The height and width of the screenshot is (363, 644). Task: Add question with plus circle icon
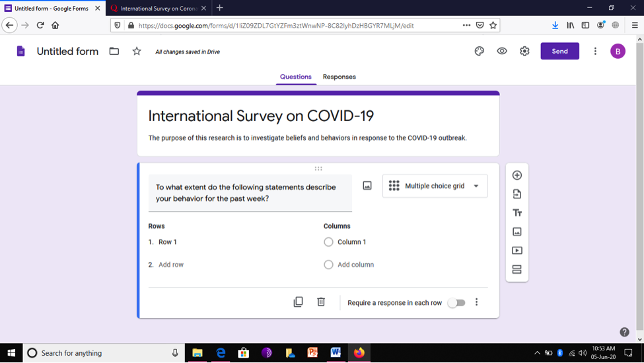pyautogui.click(x=517, y=175)
